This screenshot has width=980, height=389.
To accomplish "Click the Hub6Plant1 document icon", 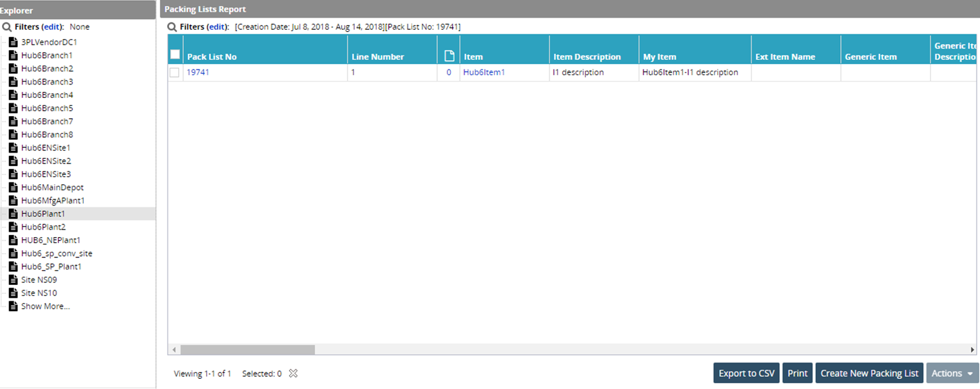I will click(x=13, y=213).
